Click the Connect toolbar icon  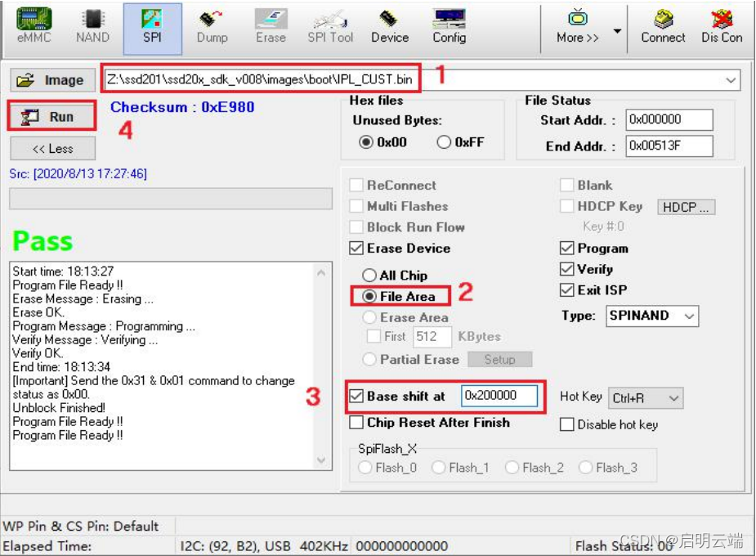(x=663, y=27)
